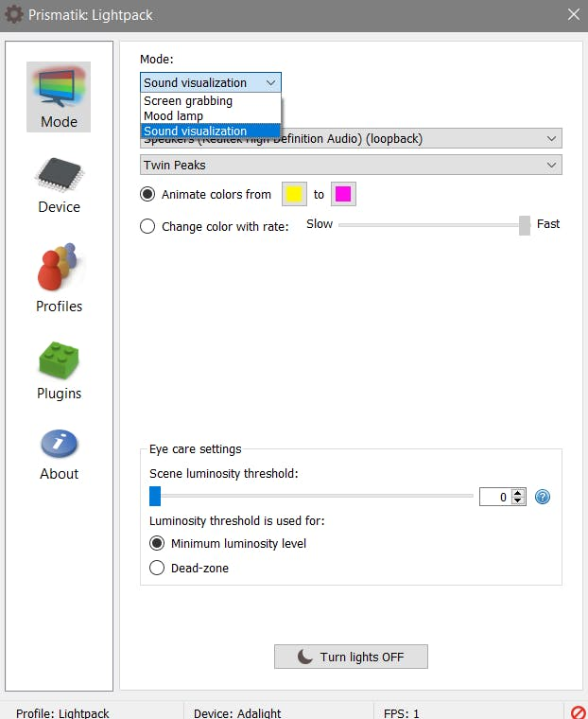This screenshot has height=719, width=588.
Task: Select Dead-zone radio button
Action: pos(157,568)
